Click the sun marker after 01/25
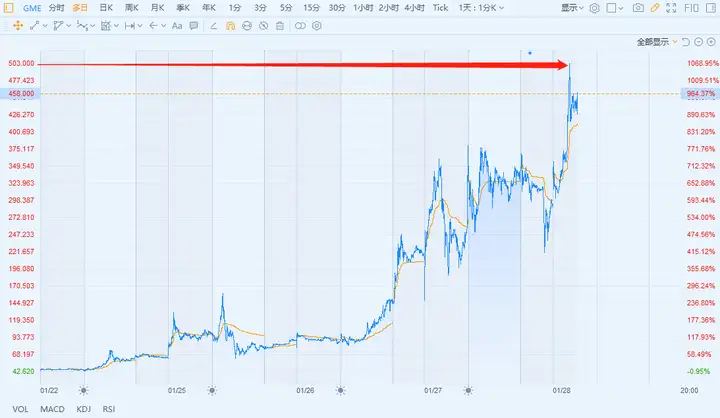Image resolution: width=720 pixels, height=418 pixels. (x=212, y=390)
